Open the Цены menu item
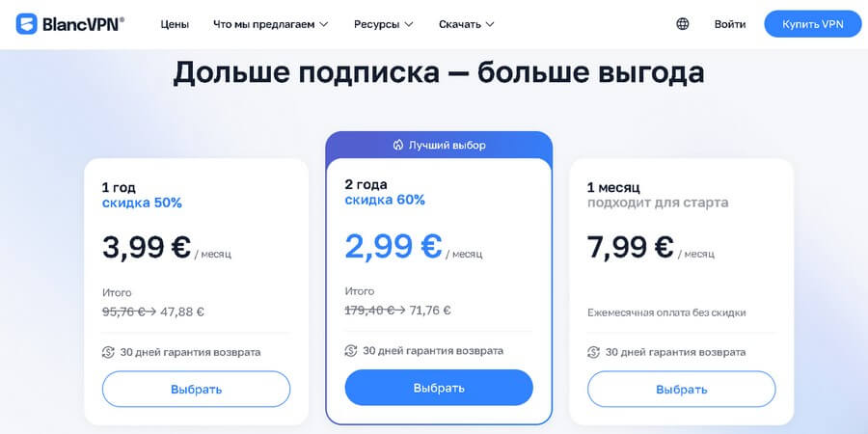 (x=175, y=24)
